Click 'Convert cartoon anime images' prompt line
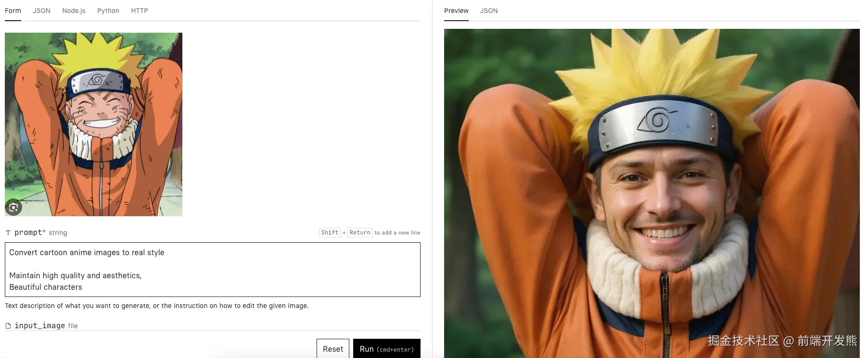The height and width of the screenshot is (358, 868). [x=87, y=253]
